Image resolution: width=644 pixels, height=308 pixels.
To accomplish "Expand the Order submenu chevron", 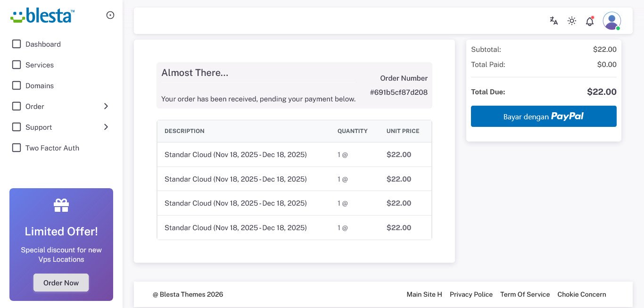I will (106, 106).
